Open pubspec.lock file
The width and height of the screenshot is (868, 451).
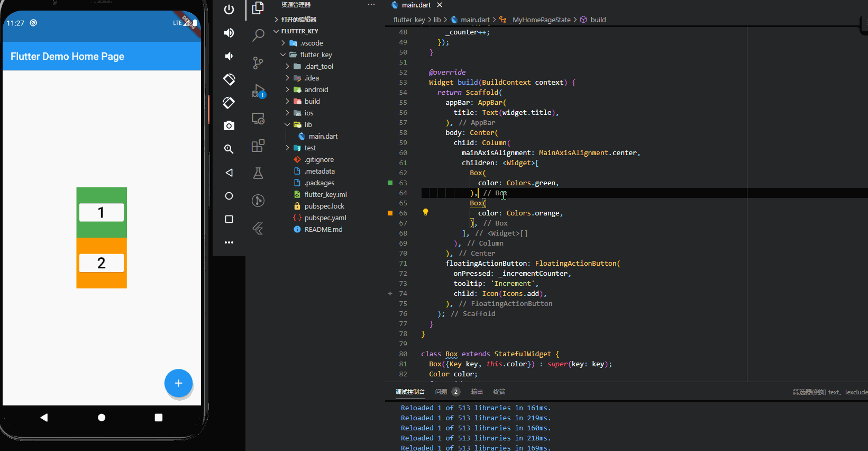click(x=324, y=206)
